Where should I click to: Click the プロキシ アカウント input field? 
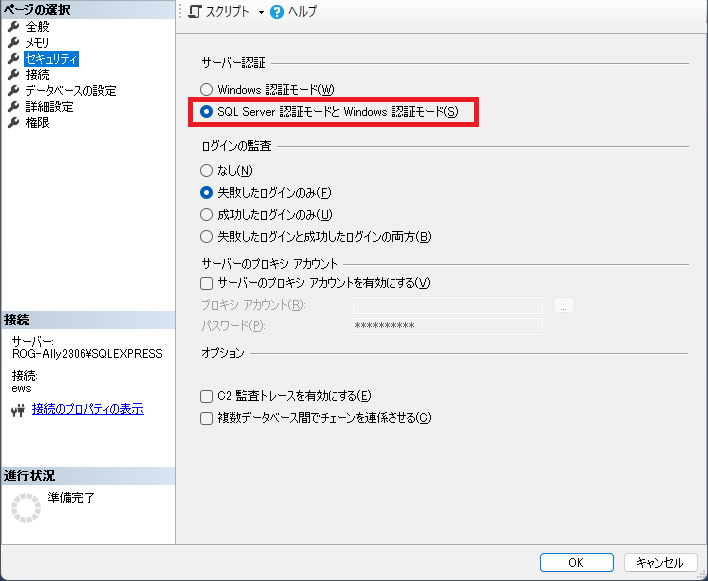point(447,305)
